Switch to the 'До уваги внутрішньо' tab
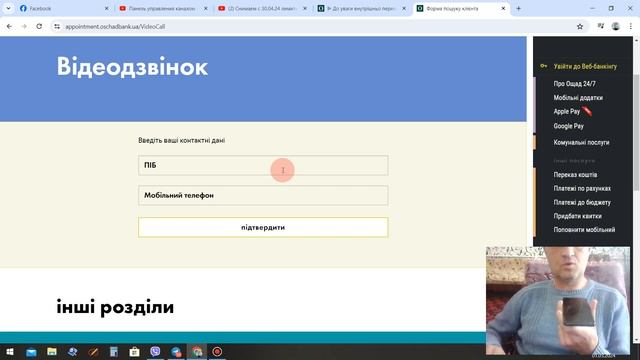This screenshot has height=360, width=640. (x=360, y=8)
